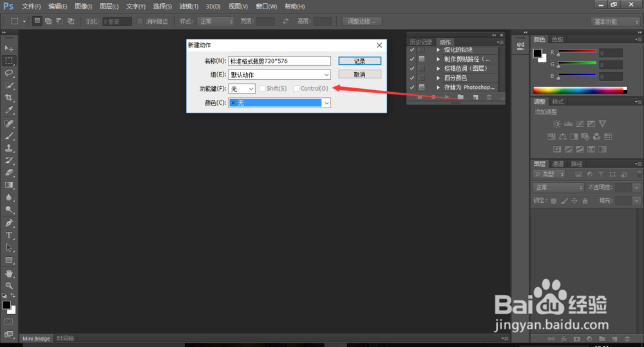Select the Lasso tool
644x347 pixels.
(8, 73)
